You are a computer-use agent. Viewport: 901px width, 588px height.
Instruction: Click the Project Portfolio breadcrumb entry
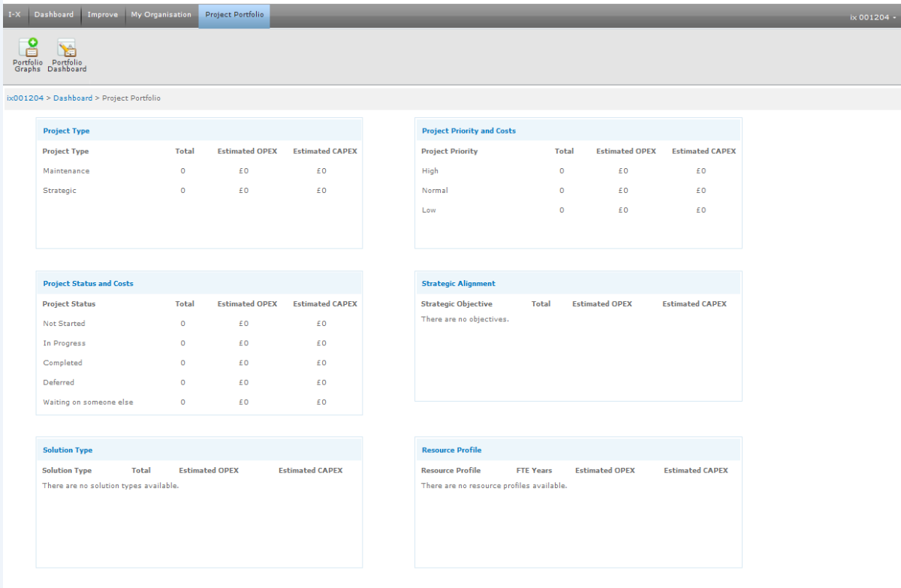(x=131, y=98)
